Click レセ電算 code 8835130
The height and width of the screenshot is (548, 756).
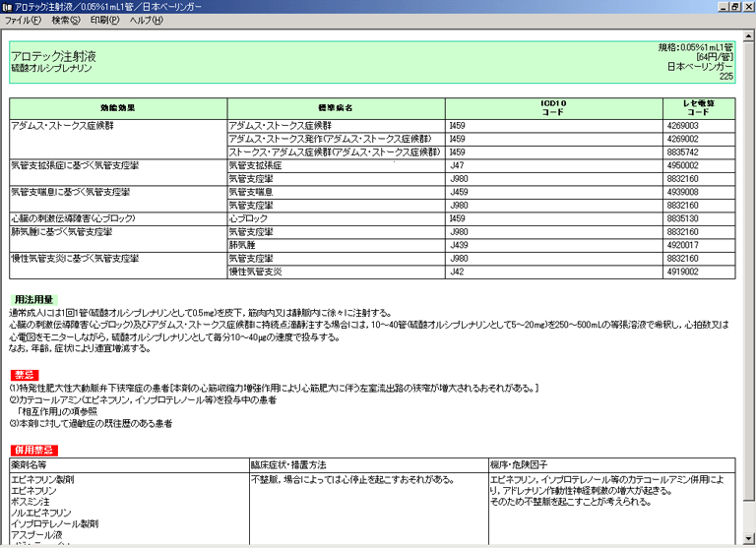coord(683,218)
